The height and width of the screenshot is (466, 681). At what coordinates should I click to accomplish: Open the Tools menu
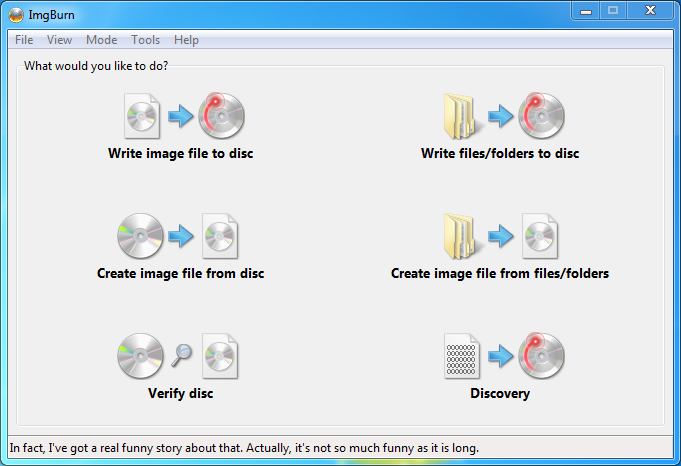145,40
